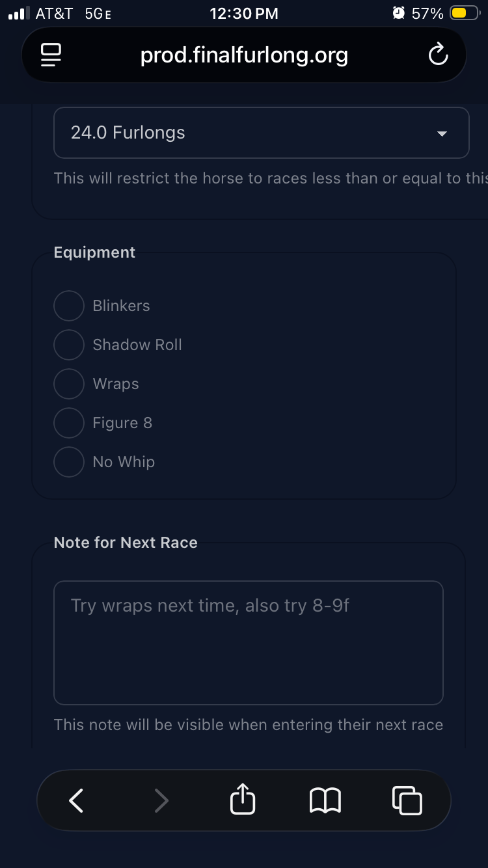
Task: Go back using the back arrow
Action: 76,800
